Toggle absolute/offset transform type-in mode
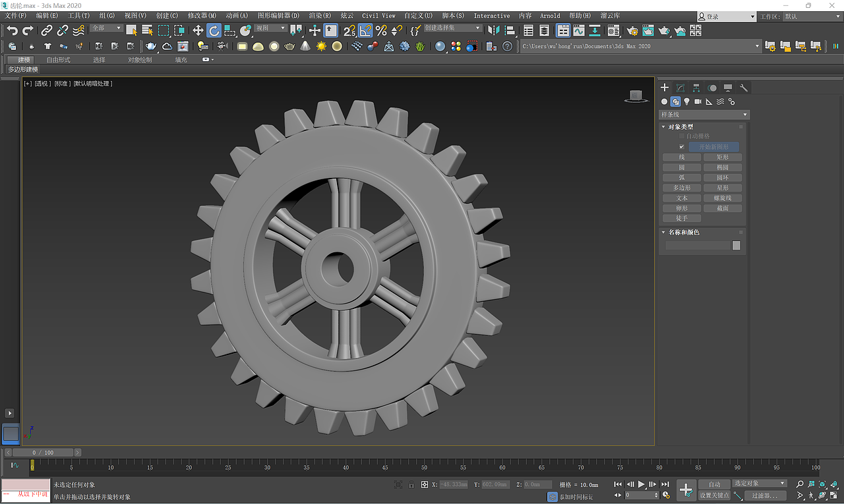844x504 pixels. click(x=425, y=485)
